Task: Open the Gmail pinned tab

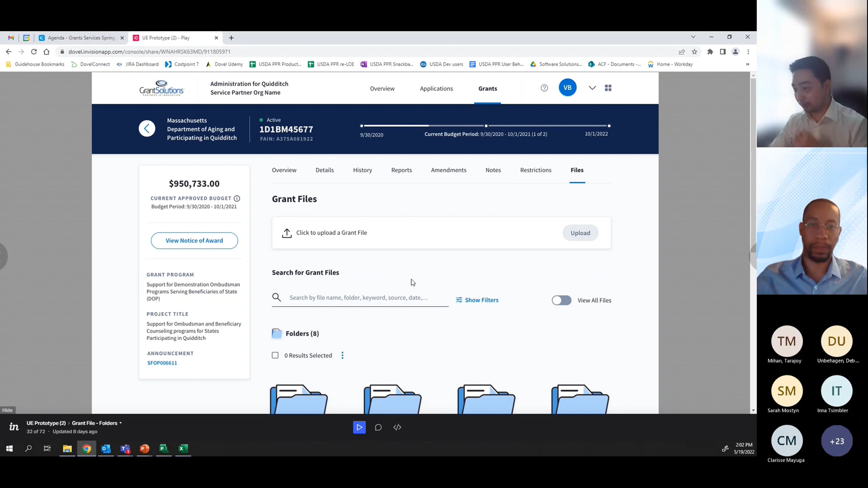Action: pyautogui.click(x=11, y=38)
